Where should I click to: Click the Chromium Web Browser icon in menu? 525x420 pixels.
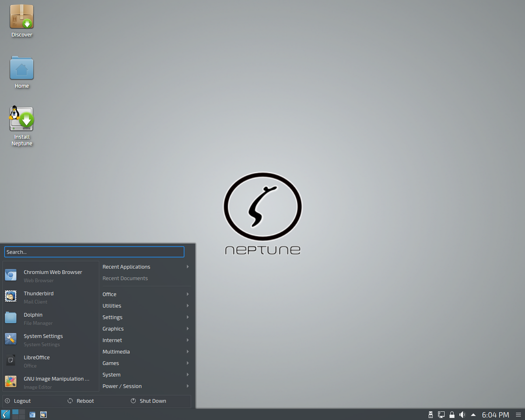coord(11,276)
